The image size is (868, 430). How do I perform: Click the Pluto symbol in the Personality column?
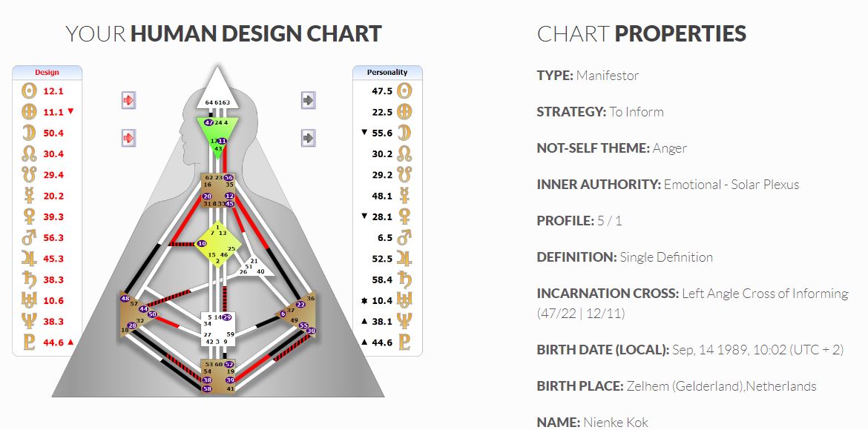pos(404,343)
